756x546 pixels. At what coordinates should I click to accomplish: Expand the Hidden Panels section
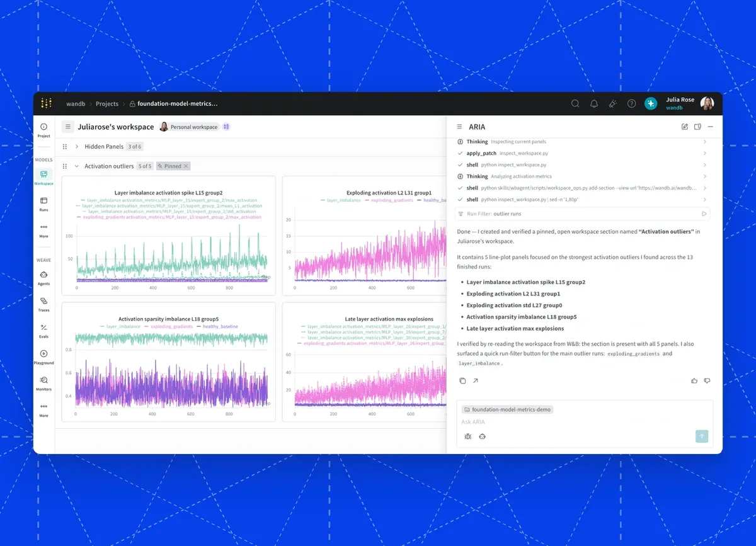pyautogui.click(x=77, y=147)
